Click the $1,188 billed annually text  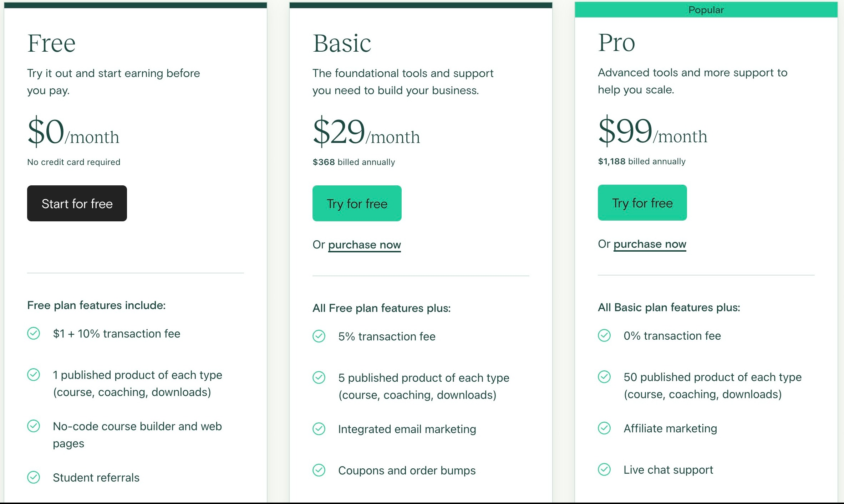(x=642, y=161)
